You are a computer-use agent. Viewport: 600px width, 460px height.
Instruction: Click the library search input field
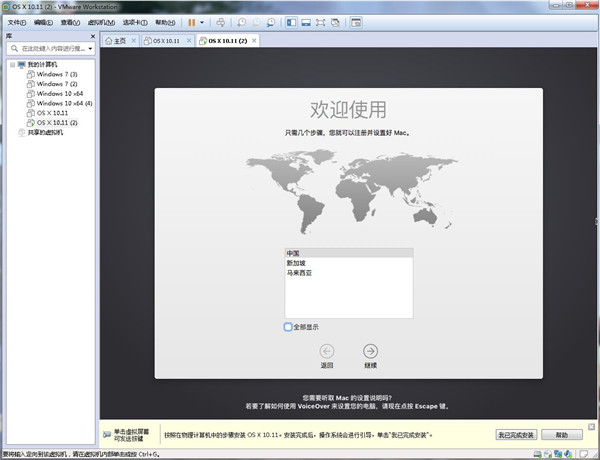pos(50,49)
